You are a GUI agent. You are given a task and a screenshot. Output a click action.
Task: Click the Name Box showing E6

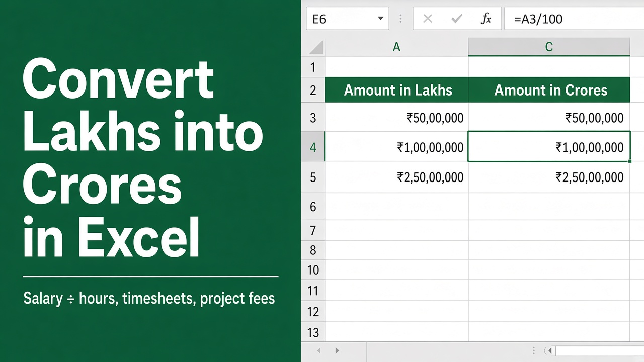click(347, 19)
